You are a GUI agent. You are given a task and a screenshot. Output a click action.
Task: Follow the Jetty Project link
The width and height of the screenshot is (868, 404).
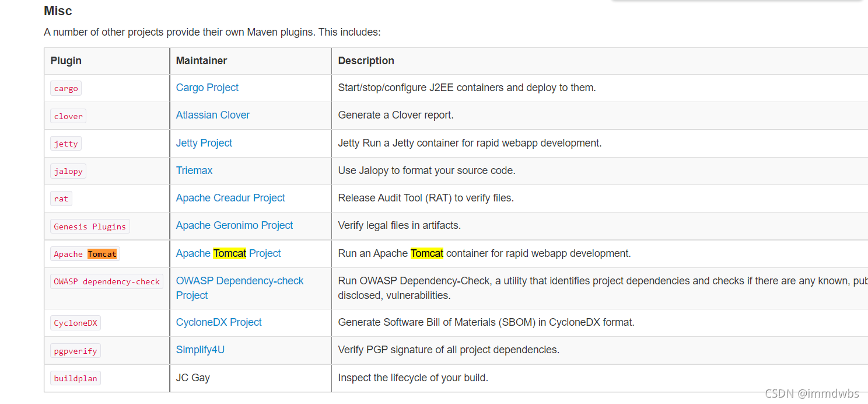pos(204,143)
